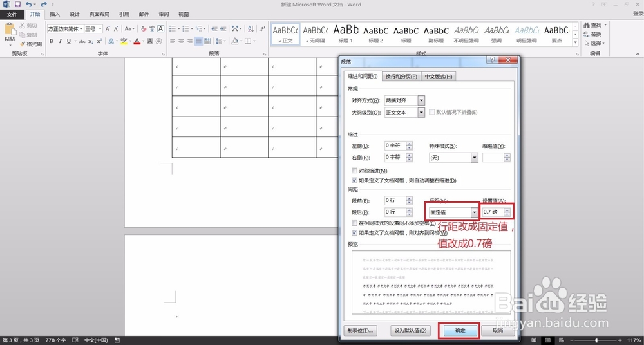Center text alignment in ribbon
Image resolution: width=644 pixels, height=345 pixels.
tap(181, 41)
